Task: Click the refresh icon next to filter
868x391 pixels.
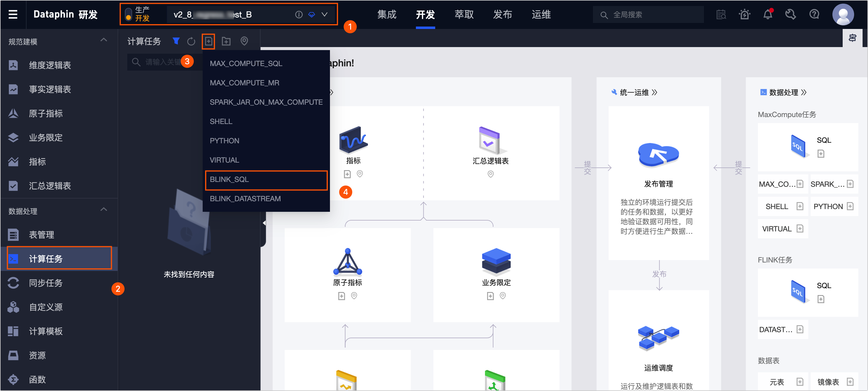Action: tap(191, 41)
